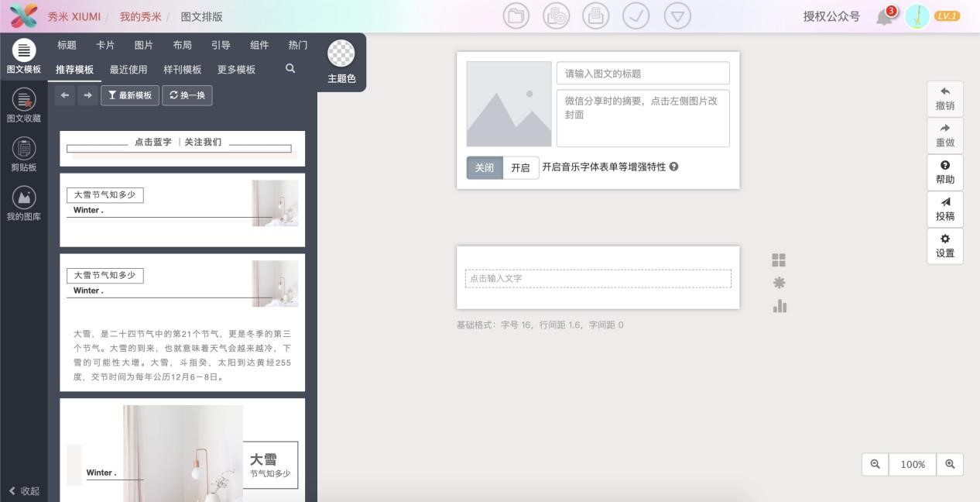980x502 pixels.
Task: Click 图文排版 breadcrumb text
Action: pyautogui.click(x=202, y=16)
